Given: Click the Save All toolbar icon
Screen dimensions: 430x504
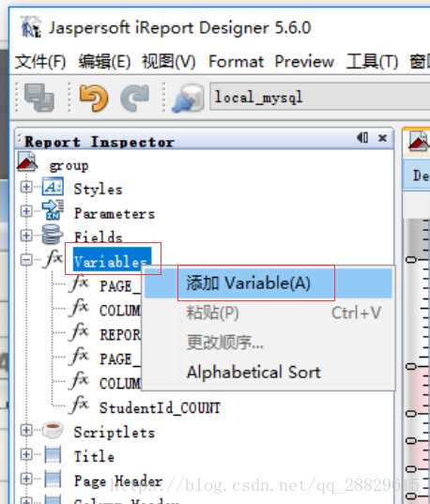Looking at the screenshot, I should tap(39, 98).
